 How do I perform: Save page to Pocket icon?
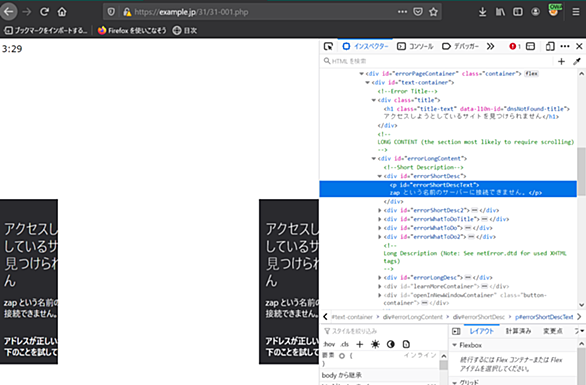[x=418, y=12]
